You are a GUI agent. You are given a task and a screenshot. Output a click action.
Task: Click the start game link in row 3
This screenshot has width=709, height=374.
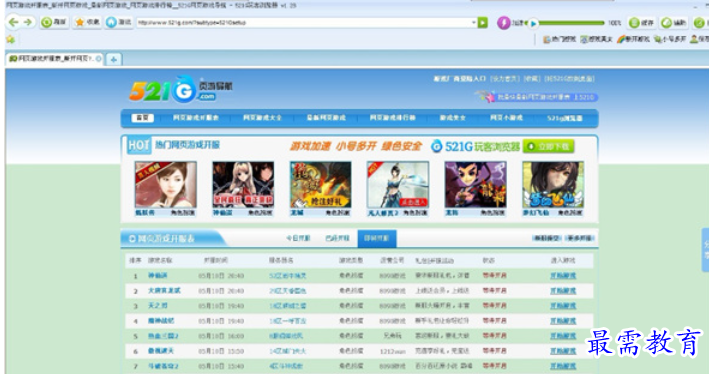coord(563,306)
